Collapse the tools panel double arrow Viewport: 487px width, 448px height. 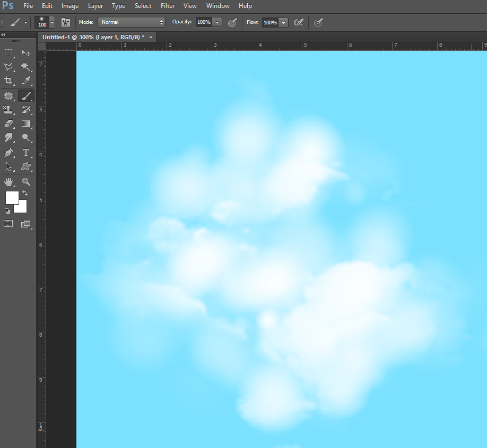coord(3,35)
